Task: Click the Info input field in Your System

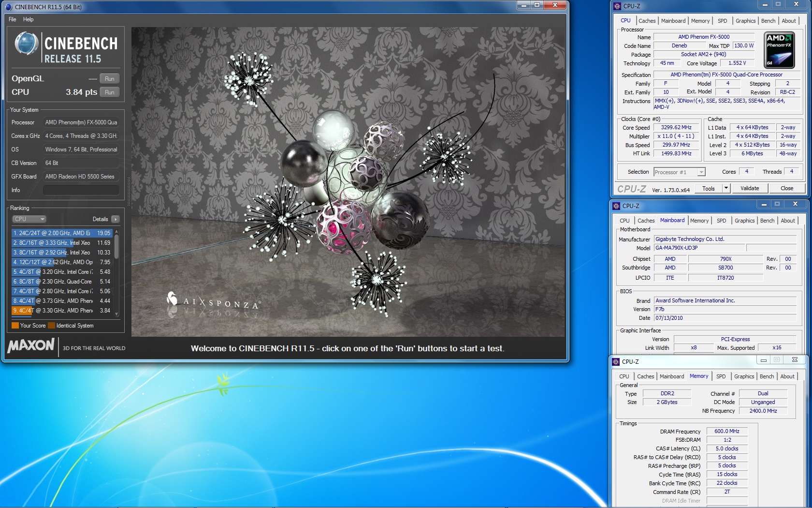Action: [81, 190]
